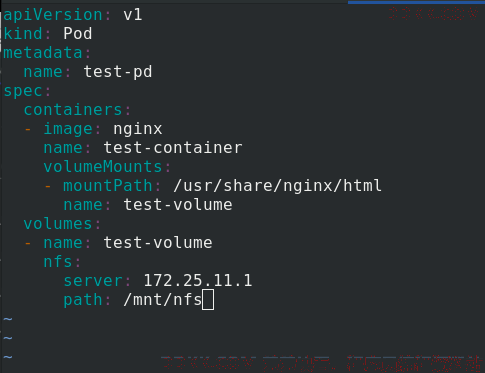The width and height of the screenshot is (485, 373).
Task: Place cursor on the spec key
Action: 23,91
